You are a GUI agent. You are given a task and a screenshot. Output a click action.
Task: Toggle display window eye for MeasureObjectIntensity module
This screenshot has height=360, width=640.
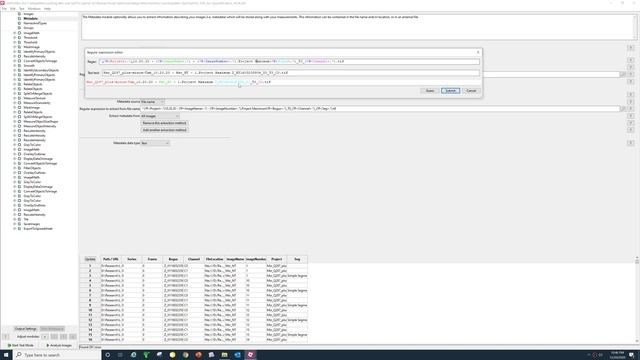click(x=15, y=126)
